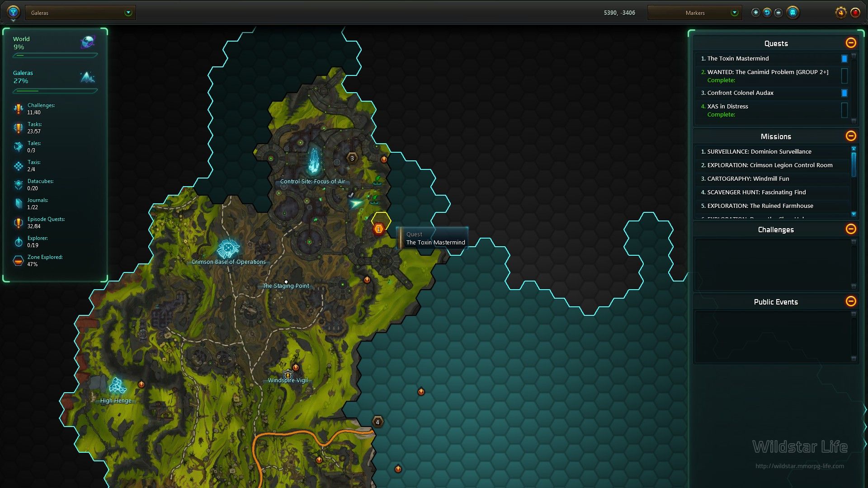
Task: Click Control Site: Focus of Air crystal icon
Action: click(313, 162)
